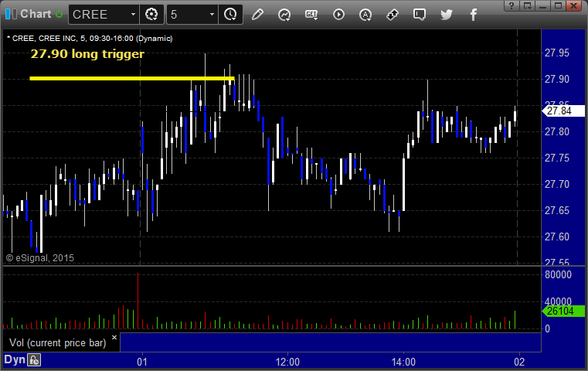588x371 pixels.
Task: Open the alerts circled-A icon
Action: (365, 15)
